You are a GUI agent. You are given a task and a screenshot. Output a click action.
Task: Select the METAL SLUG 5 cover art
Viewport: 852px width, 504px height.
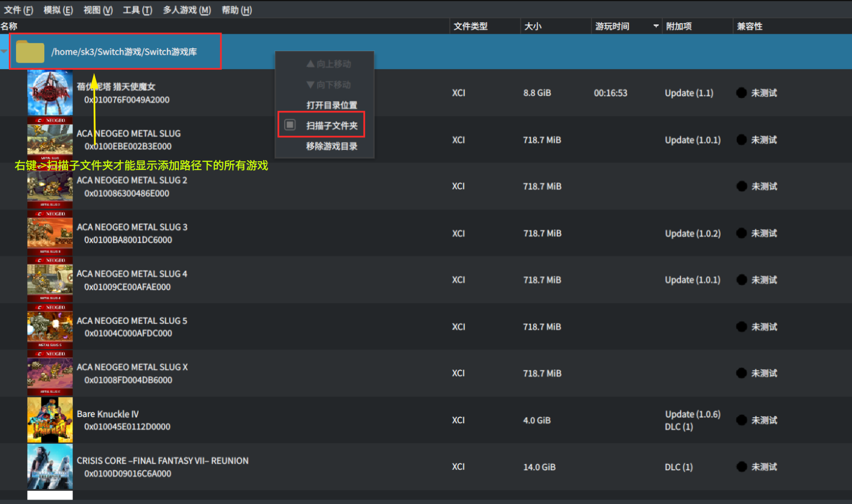[50, 327]
